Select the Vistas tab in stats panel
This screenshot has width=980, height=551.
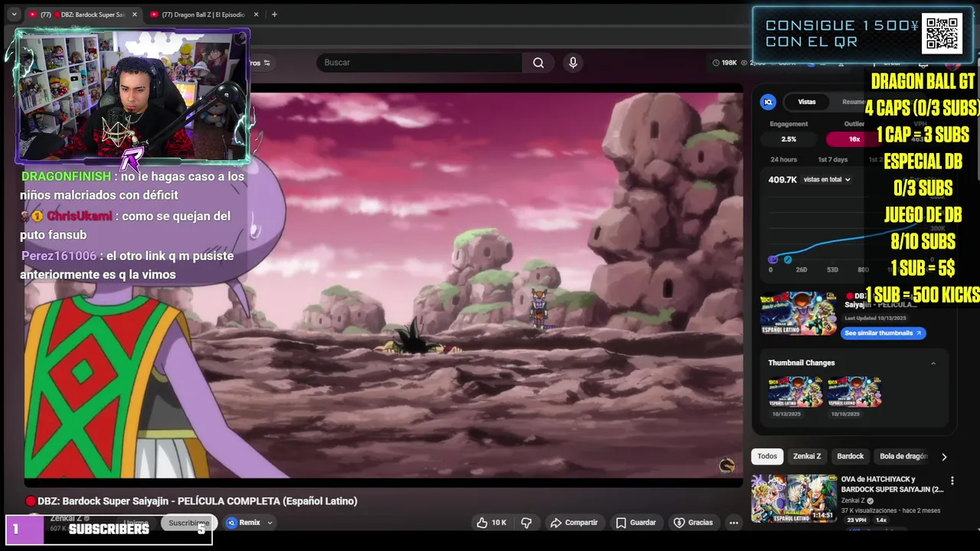807,102
